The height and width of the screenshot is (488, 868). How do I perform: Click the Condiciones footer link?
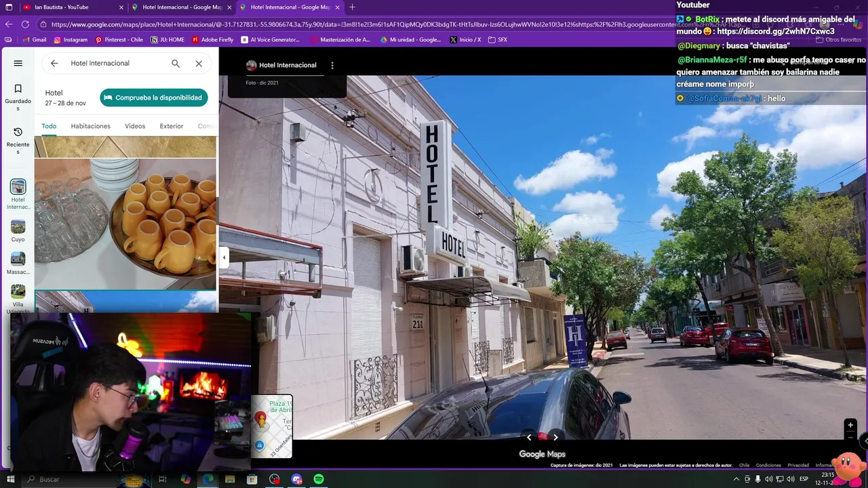click(768, 466)
